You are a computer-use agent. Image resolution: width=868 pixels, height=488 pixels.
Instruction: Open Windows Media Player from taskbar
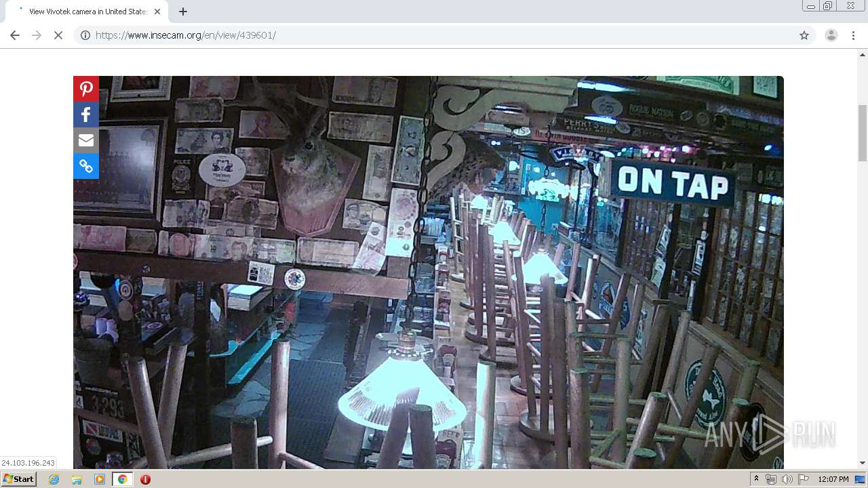[x=100, y=479]
